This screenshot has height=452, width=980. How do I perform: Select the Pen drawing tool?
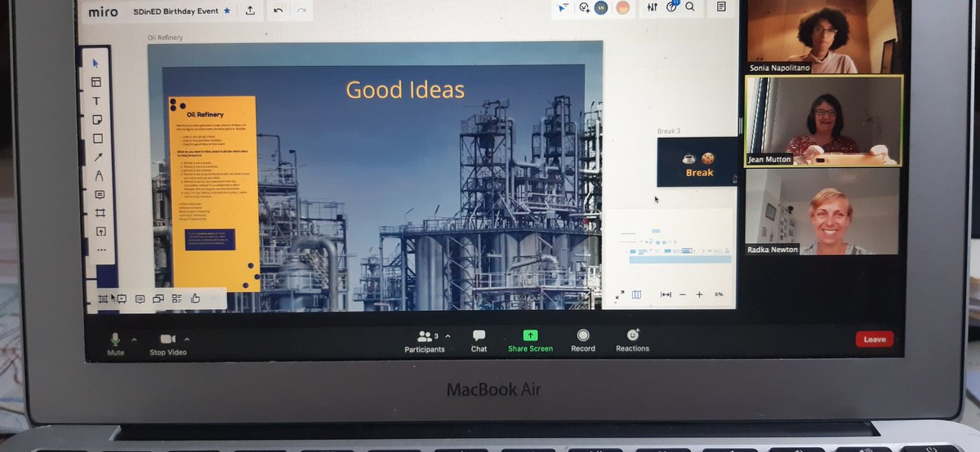tap(100, 176)
